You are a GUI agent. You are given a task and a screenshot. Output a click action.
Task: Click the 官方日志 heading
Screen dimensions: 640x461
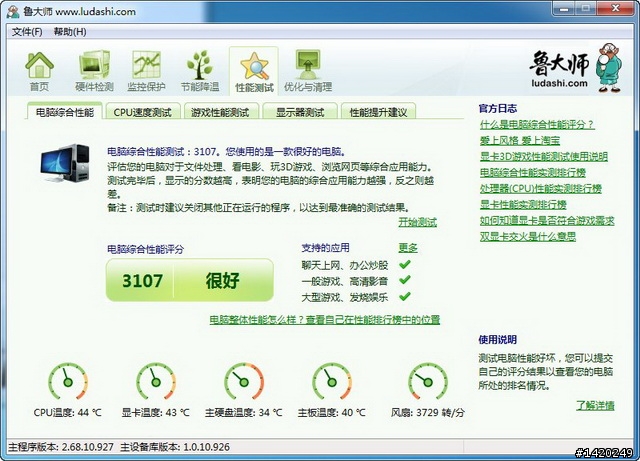tap(498, 109)
